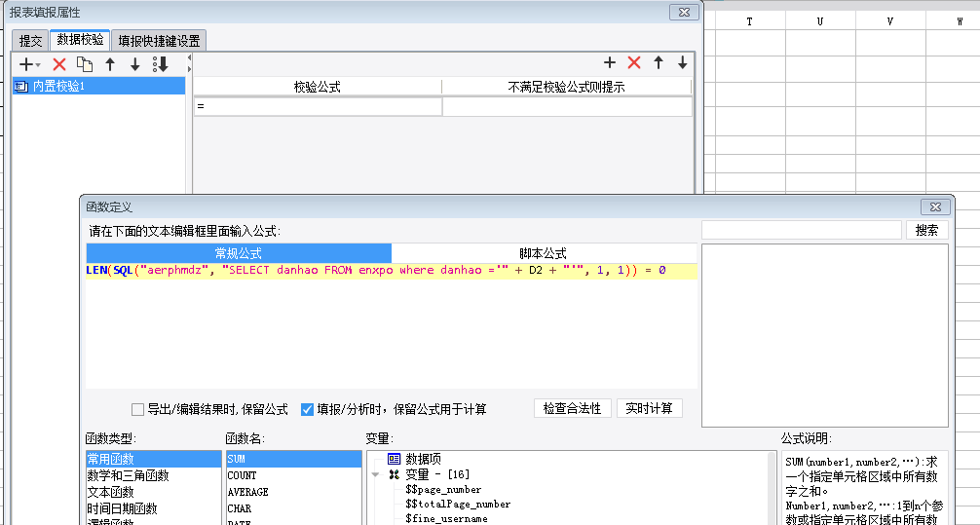980x525 pixels.
Task: Collapse the 变量 - [16] tree node
Action: (x=375, y=474)
